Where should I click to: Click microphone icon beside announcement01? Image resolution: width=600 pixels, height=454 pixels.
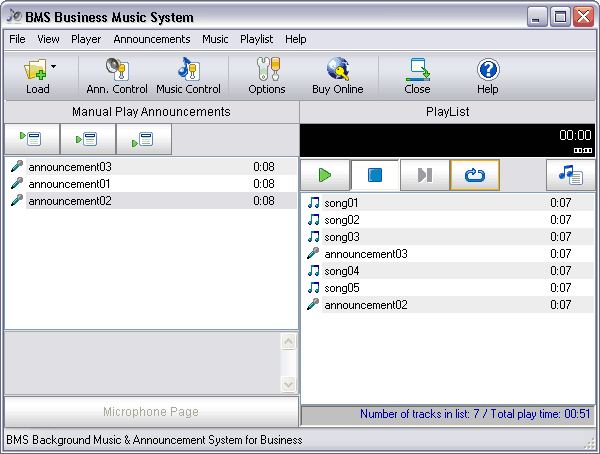[x=17, y=183]
